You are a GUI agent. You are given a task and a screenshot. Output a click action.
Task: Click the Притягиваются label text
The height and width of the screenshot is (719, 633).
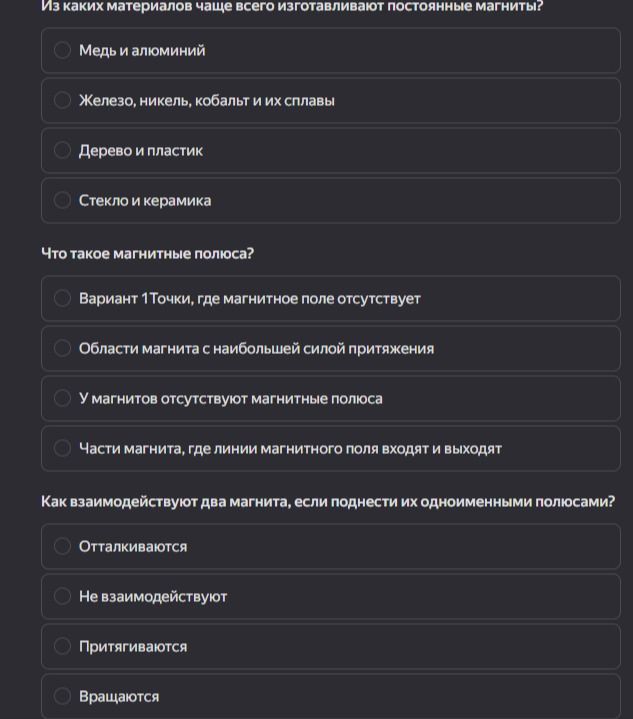click(x=133, y=647)
